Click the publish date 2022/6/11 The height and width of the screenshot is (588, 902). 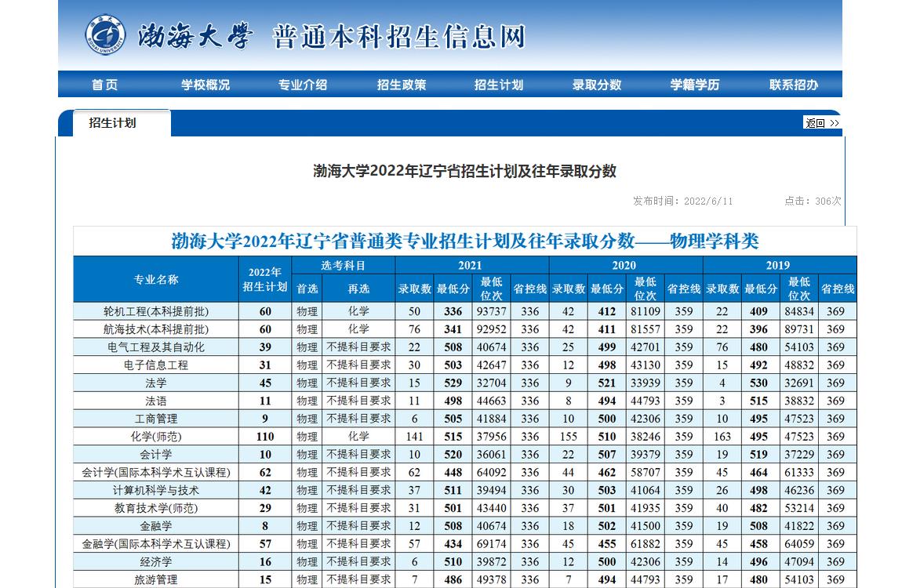(x=708, y=201)
